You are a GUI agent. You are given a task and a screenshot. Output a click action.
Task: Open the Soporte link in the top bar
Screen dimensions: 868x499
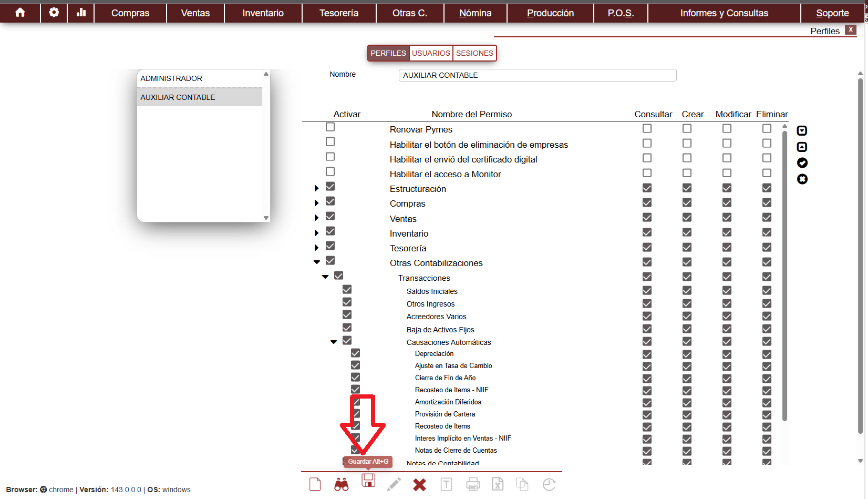(x=832, y=13)
